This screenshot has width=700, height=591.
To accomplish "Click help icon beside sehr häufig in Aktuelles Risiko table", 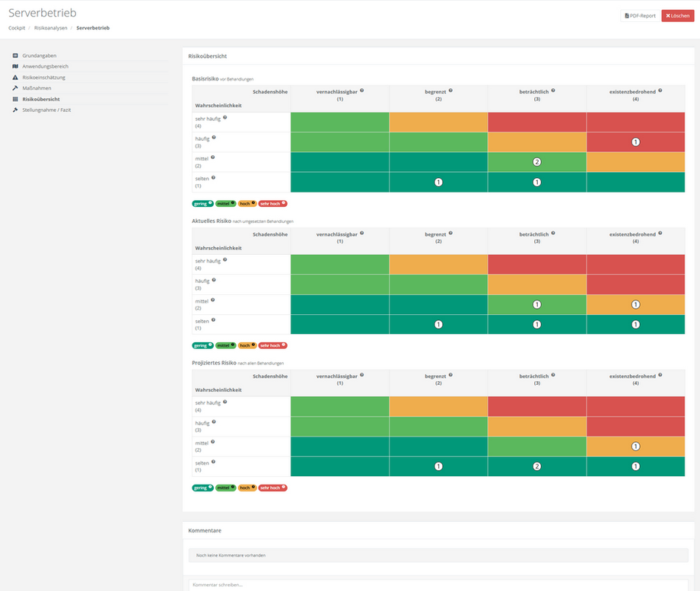I will [x=225, y=259].
